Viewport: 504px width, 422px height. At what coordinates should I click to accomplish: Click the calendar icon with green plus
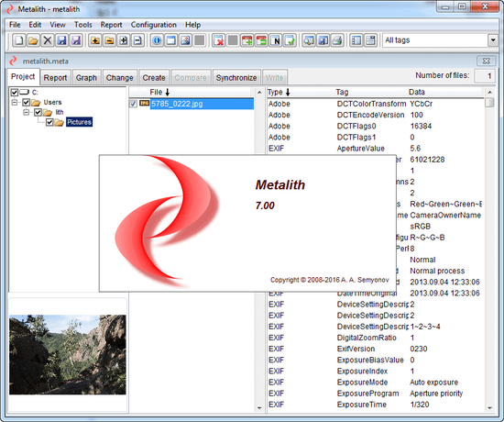(247, 40)
